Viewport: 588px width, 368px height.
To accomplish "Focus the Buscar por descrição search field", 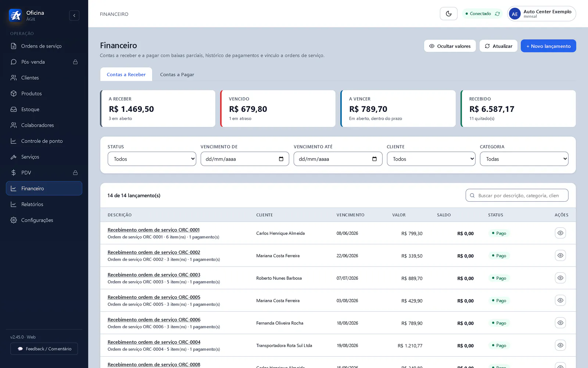I will coord(517,195).
